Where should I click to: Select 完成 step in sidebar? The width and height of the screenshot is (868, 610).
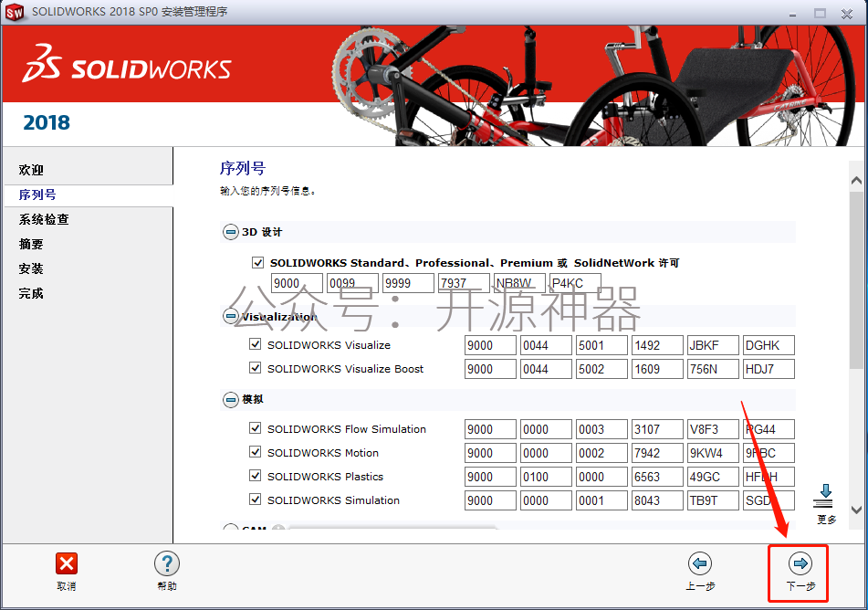click(31, 294)
